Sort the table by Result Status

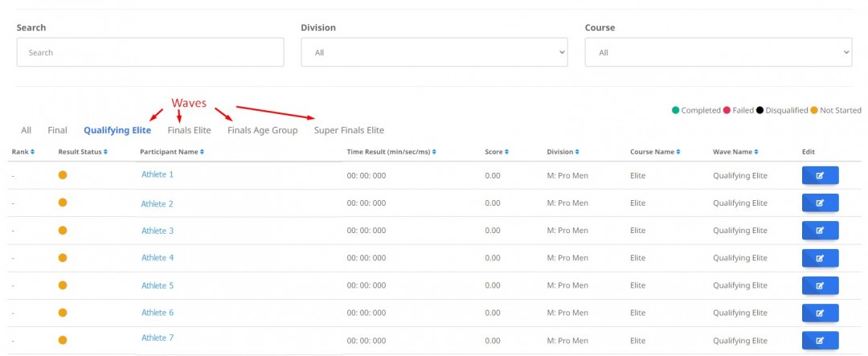tap(83, 152)
